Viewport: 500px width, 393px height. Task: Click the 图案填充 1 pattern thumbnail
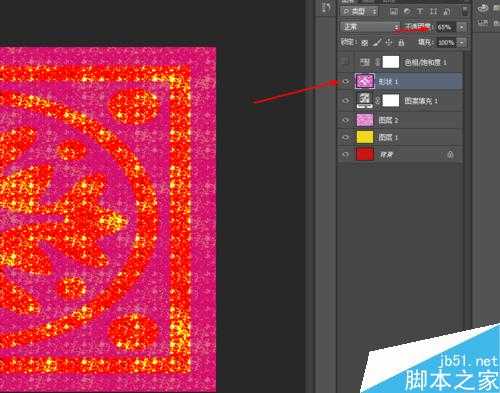pyautogui.click(x=365, y=100)
